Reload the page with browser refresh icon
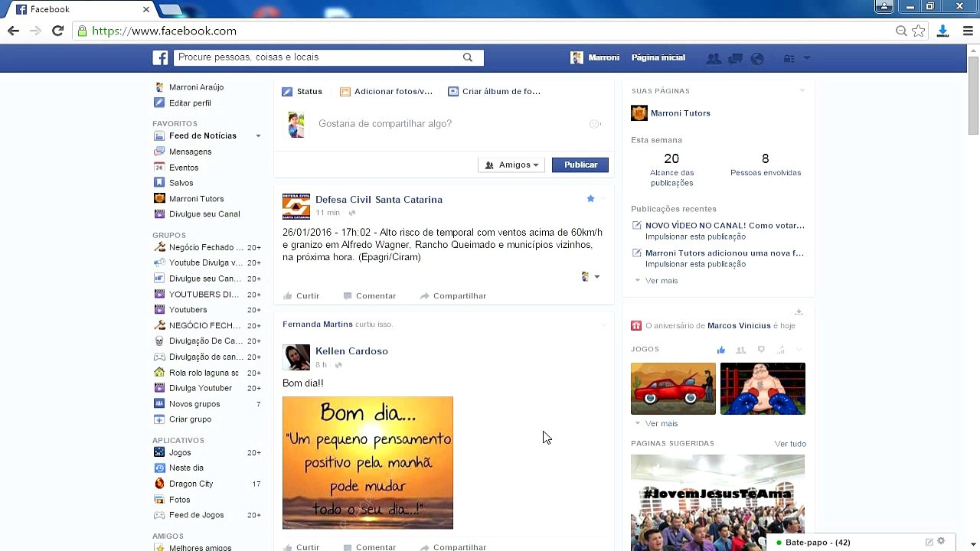The image size is (980, 551). tap(57, 31)
